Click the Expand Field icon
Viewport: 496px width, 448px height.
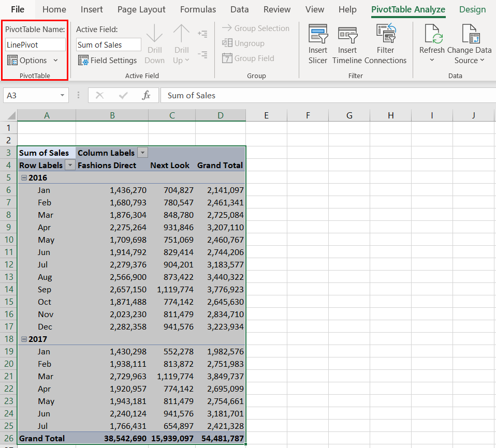pos(203,34)
